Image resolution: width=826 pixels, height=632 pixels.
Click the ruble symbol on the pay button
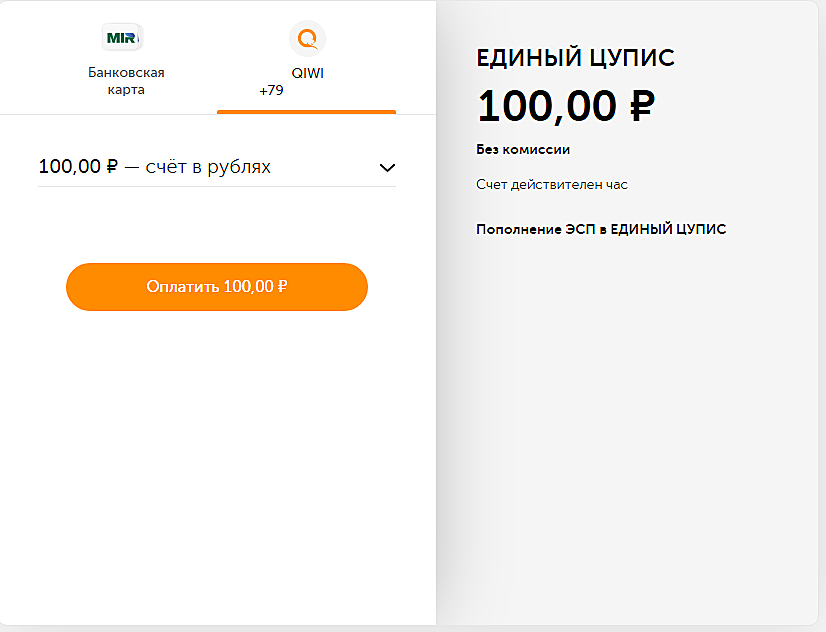282,287
